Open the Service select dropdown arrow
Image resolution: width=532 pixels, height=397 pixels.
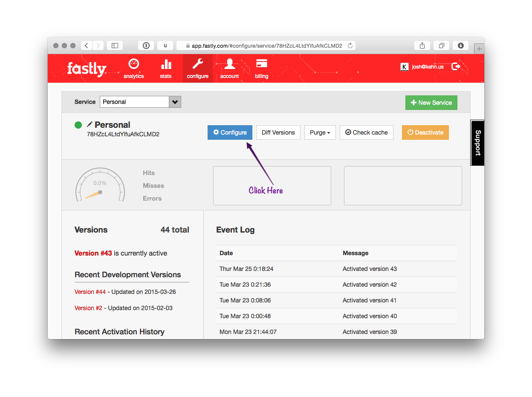(x=175, y=102)
